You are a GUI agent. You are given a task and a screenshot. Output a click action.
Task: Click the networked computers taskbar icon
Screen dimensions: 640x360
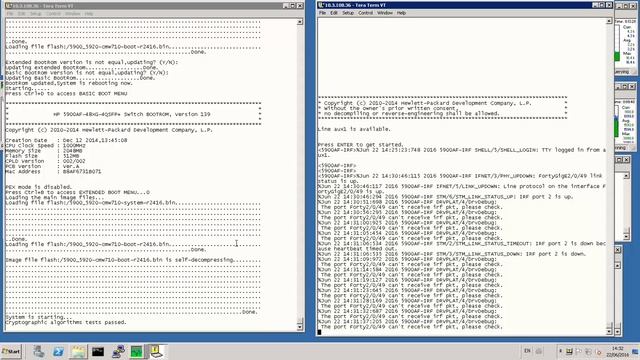(x=118, y=351)
